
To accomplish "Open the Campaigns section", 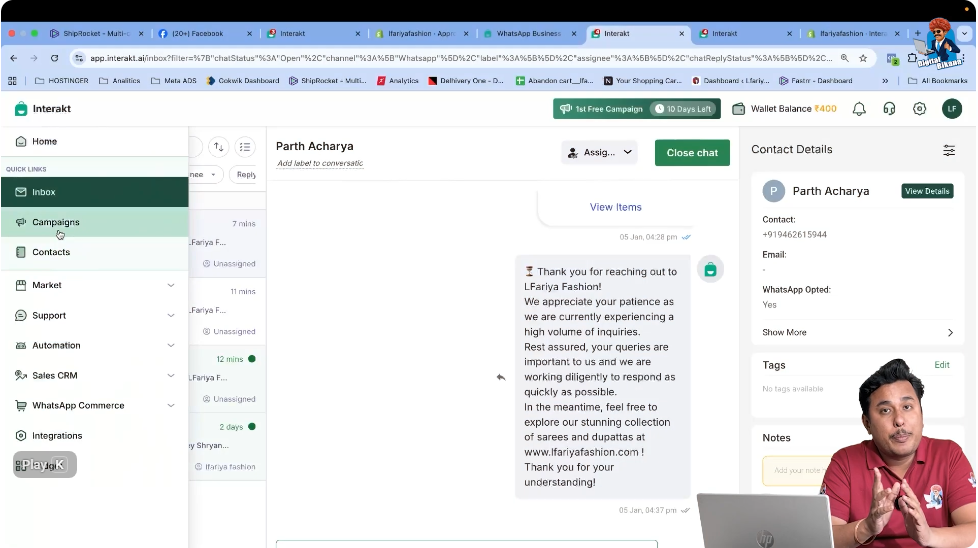I will click(94, 222).
